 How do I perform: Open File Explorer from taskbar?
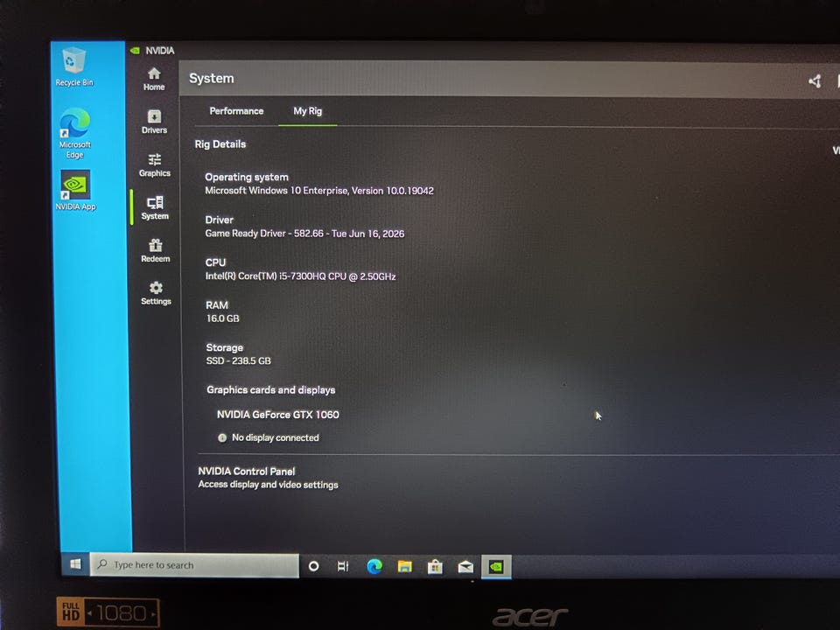pos(404,566)
